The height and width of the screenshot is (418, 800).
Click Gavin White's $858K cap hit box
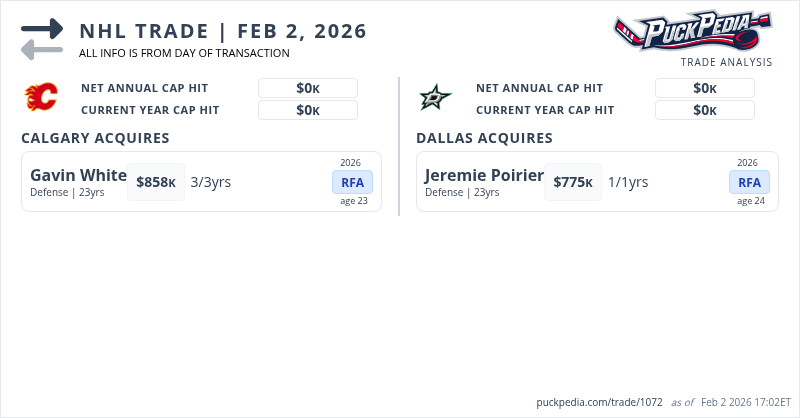156,182
